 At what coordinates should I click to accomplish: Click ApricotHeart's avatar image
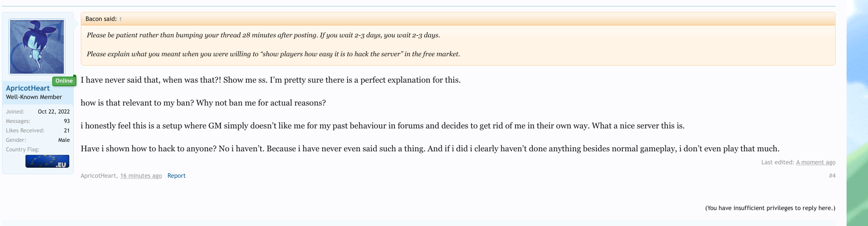37,47
